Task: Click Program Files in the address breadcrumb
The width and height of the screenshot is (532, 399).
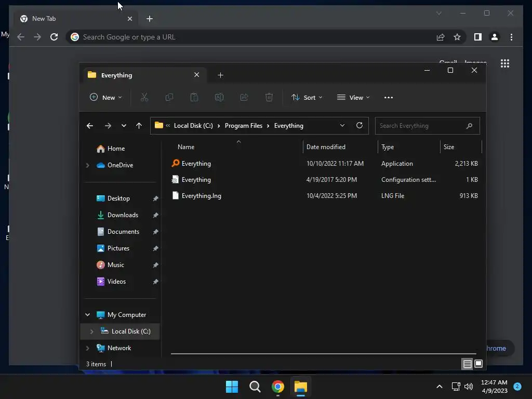Action: (244, 126)
